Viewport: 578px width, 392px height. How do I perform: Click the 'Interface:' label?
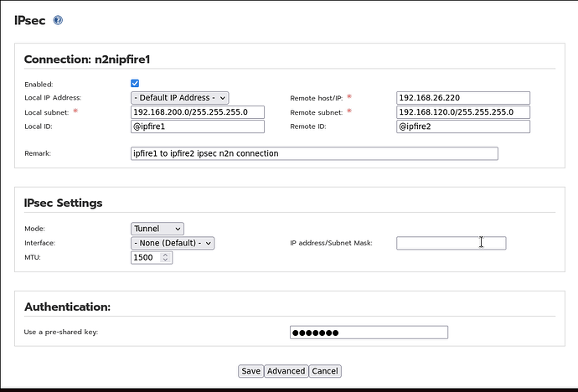[x=39, y=243]
